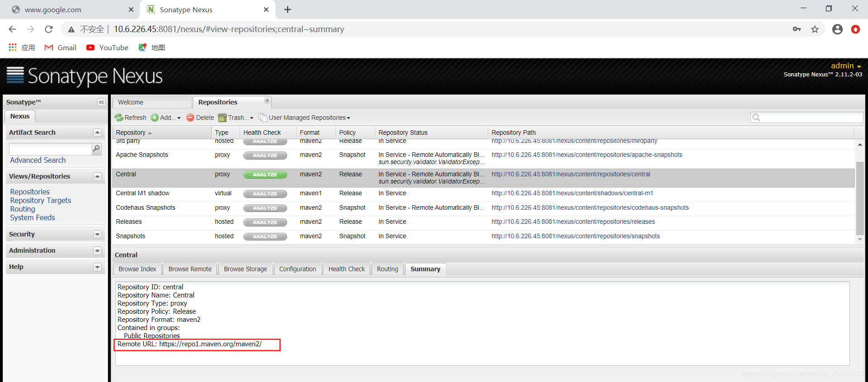Click Analyze button for Central M1 shadow
The image size is (868, 382).
point(265,194)
